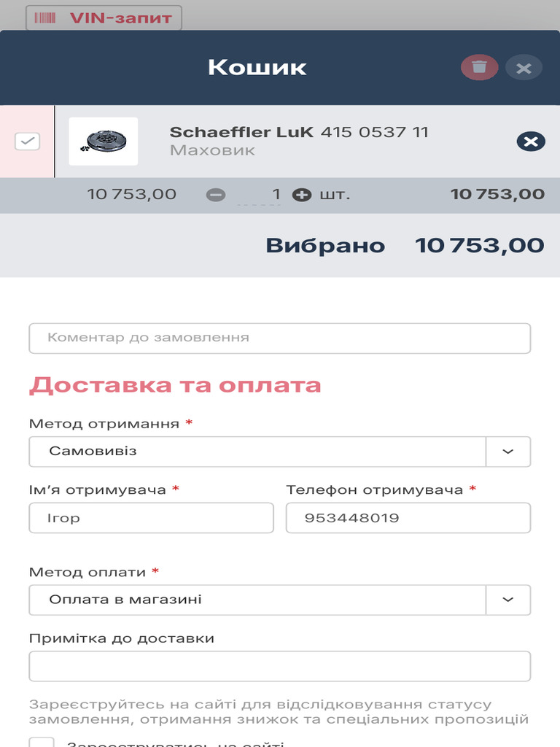Image resolution: width=560 pixels, height=747 pixels.
Task: Open the Schaeffler LuK 415 0537 11 product link
Action: 299,132
